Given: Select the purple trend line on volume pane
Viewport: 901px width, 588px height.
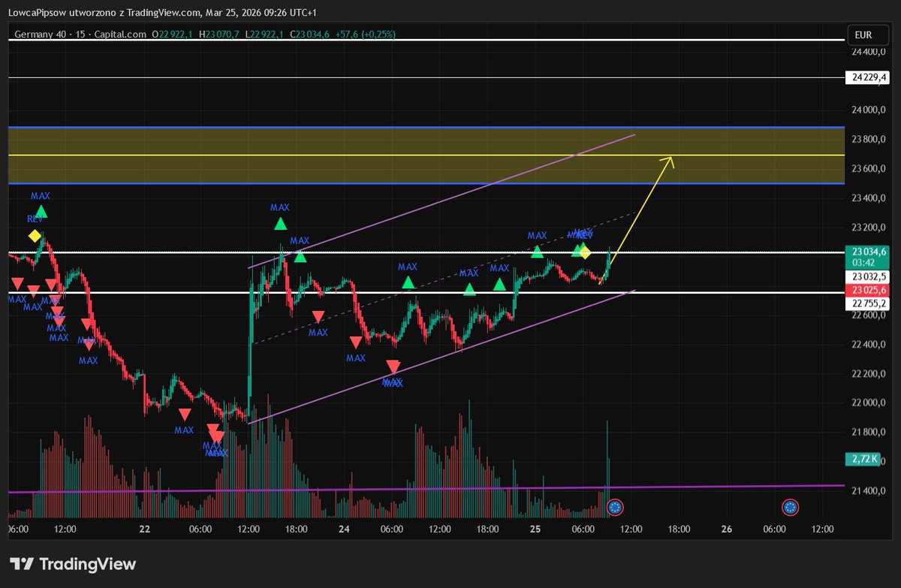Looking at the screenshot, I should [428, 489].
